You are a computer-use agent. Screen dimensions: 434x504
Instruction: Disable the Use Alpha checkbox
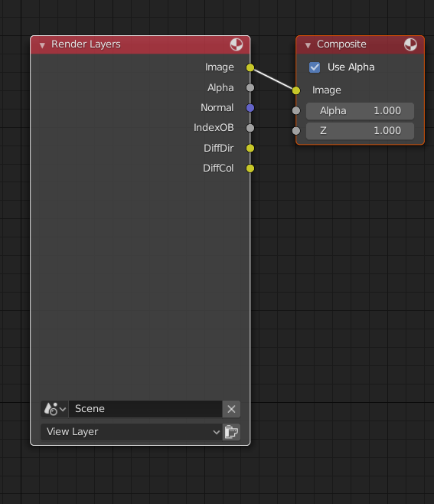(315, 67)
